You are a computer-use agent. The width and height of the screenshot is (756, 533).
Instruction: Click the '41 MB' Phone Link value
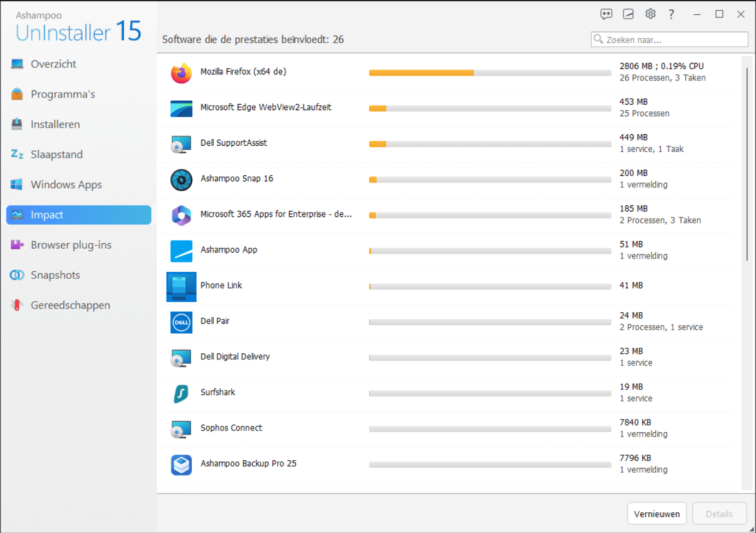coord(631,285)
